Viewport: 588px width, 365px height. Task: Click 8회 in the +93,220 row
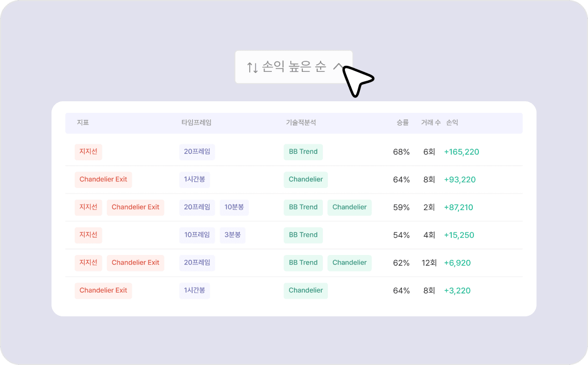pyautogui.click(x=429, y=180)
